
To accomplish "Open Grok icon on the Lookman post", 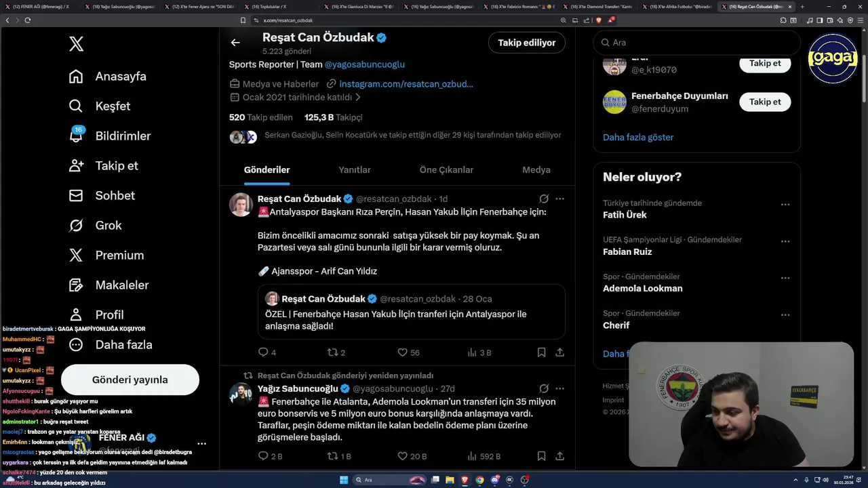I will [x=544, y=388].
